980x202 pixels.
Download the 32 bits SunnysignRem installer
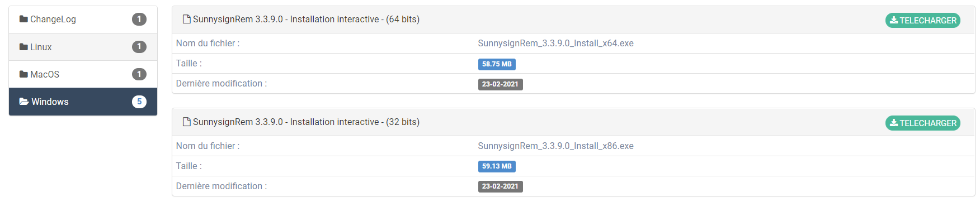pos(923,123)
